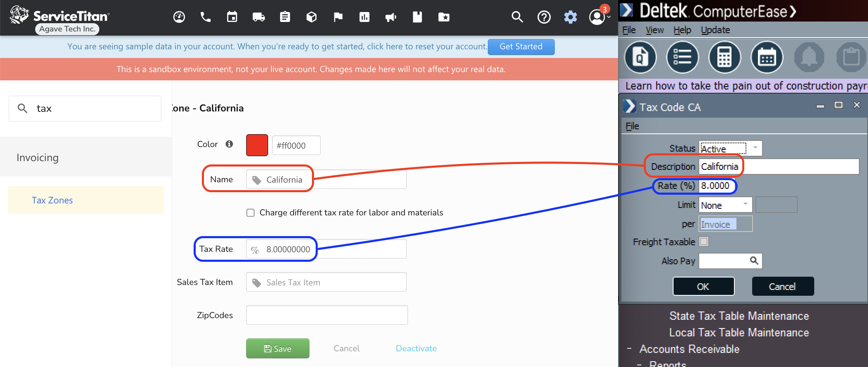Open the clipboard jobs icon
Screen dimensions: 868x367
coord(285,17)
